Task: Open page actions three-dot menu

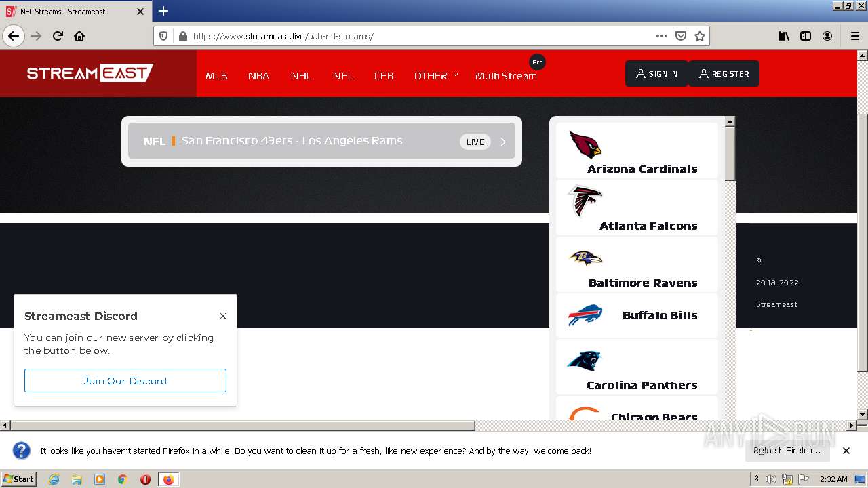Action: tap(662, 36)
